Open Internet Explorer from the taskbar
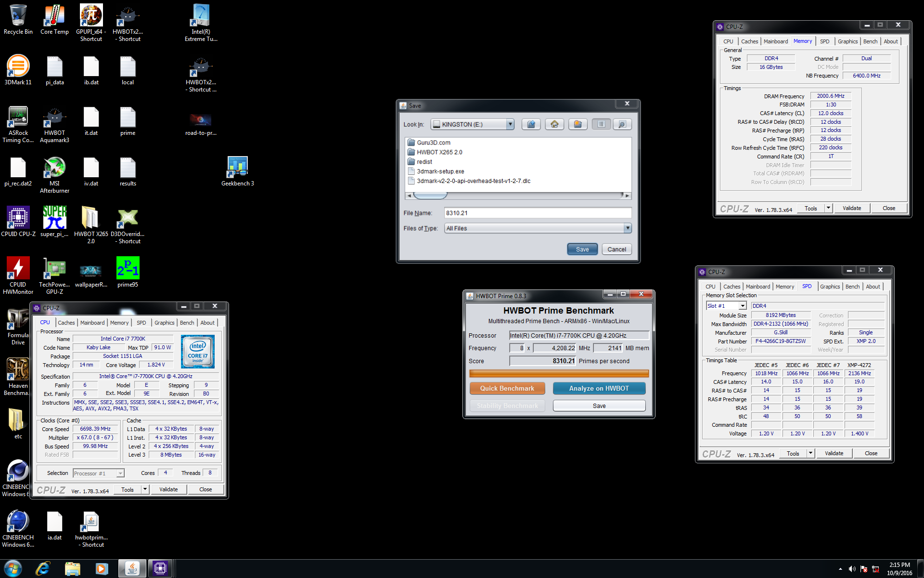 click(43, 568)
